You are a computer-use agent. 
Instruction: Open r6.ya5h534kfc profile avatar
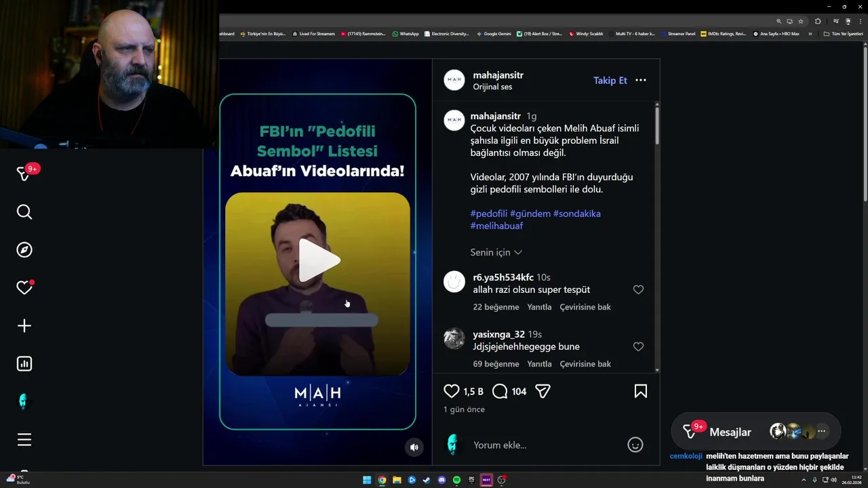pyautogui.click(x=454, y=281)
